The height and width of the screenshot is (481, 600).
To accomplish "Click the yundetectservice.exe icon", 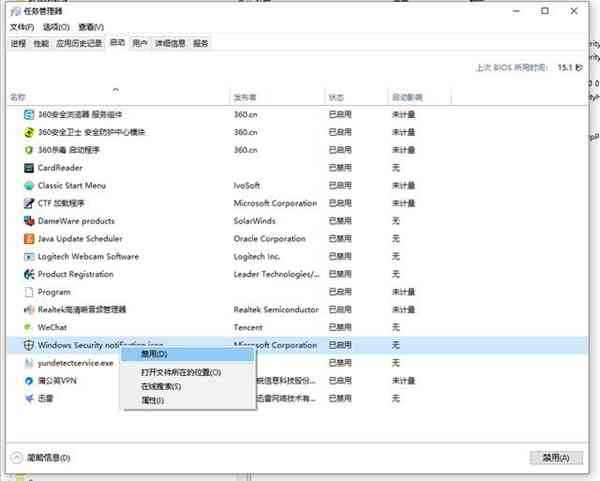I will point(29,363).
